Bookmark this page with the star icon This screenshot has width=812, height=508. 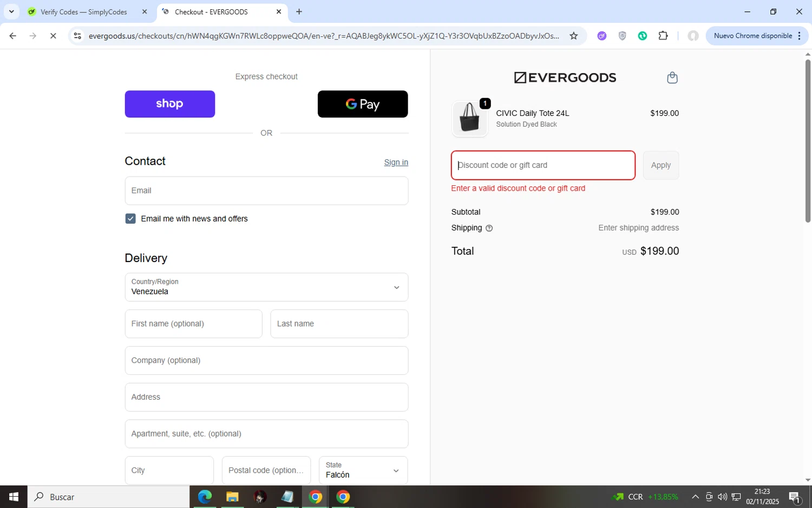click(574, 36)
